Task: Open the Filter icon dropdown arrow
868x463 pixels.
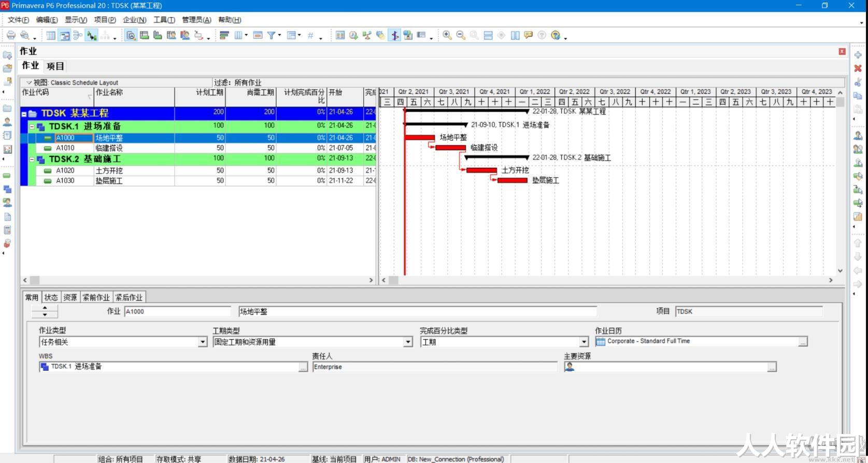Action: pyautogui.click(x=279, y=35)
